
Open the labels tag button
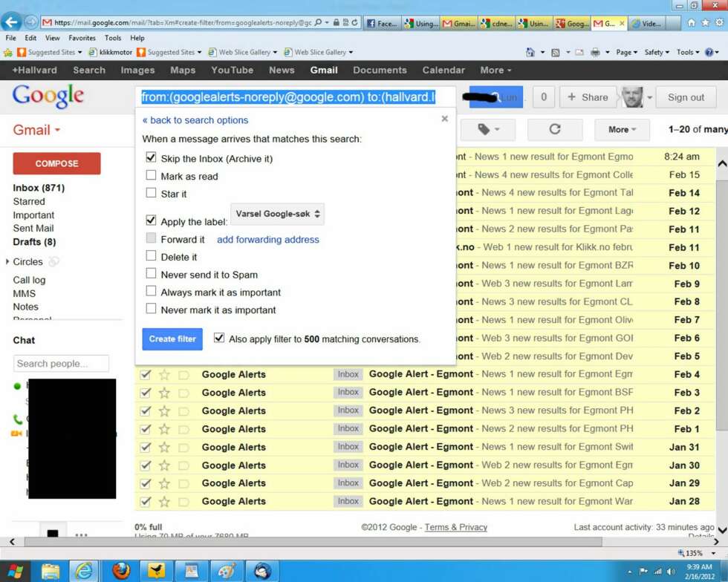pos(487,129)
